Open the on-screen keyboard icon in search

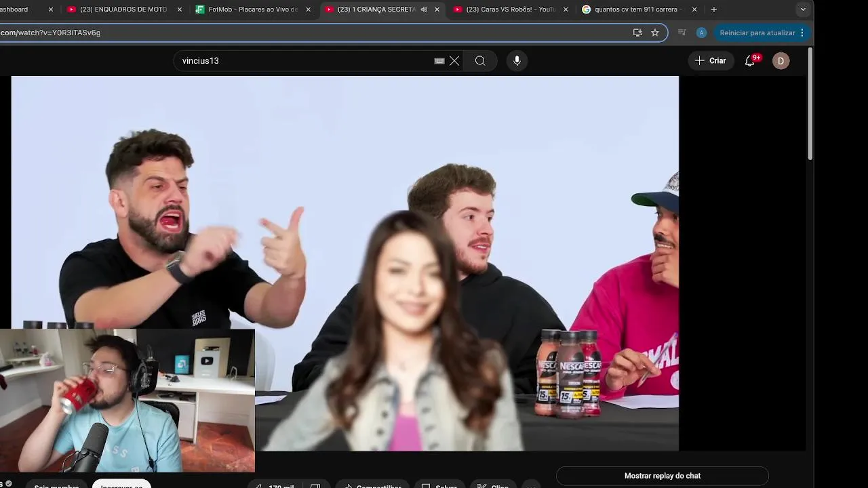pyautogui.click(x=439, y=61)
